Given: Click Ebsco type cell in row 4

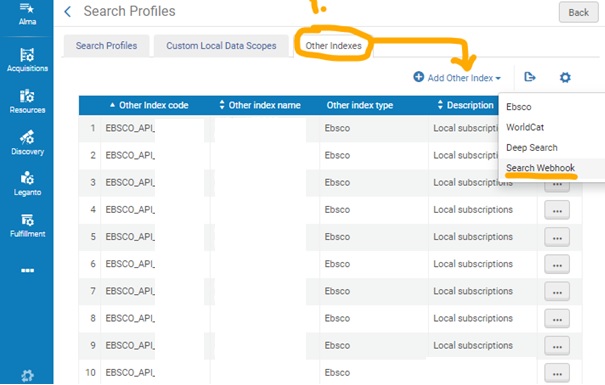Looking at the screenshot, I should [337, 210].
